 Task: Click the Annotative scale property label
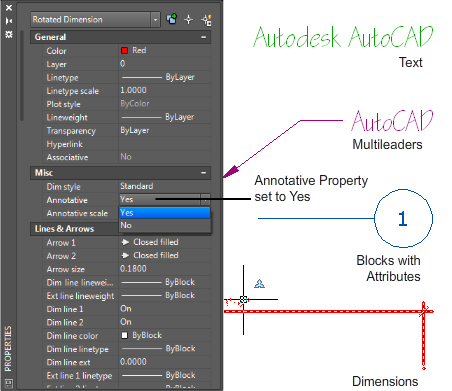77,213
